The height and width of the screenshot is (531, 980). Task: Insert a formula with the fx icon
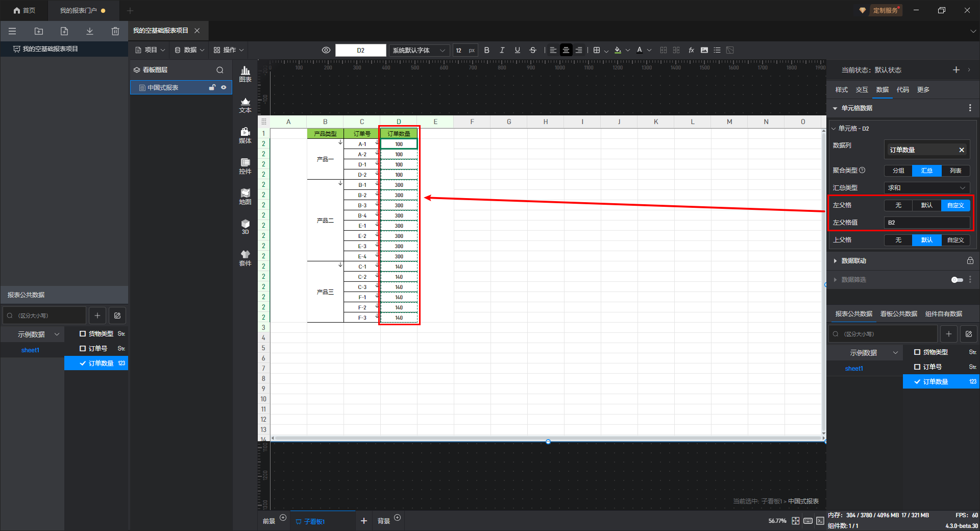[x=691, y=50]
